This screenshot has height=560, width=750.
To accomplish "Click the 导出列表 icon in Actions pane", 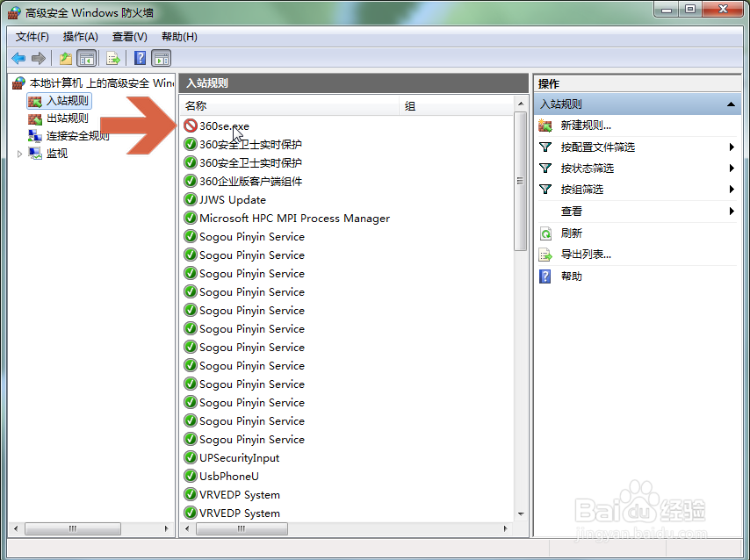I will click(545, 255).
